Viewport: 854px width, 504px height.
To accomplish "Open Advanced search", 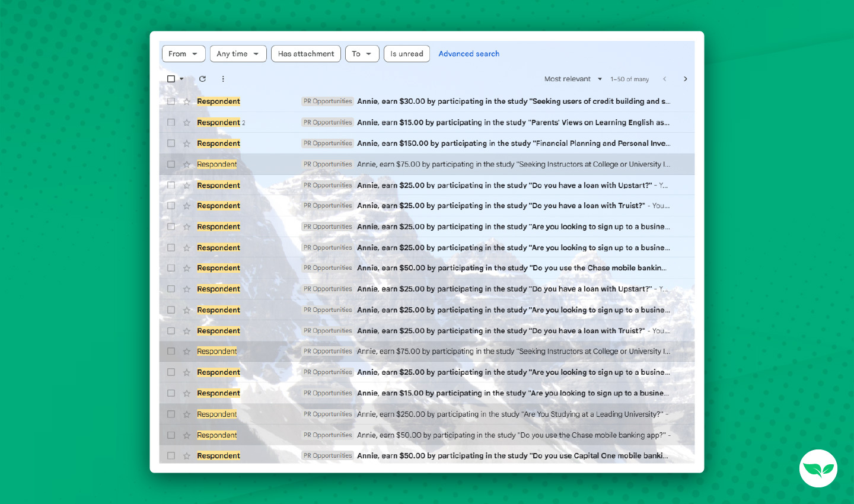I will pos(469,53).
